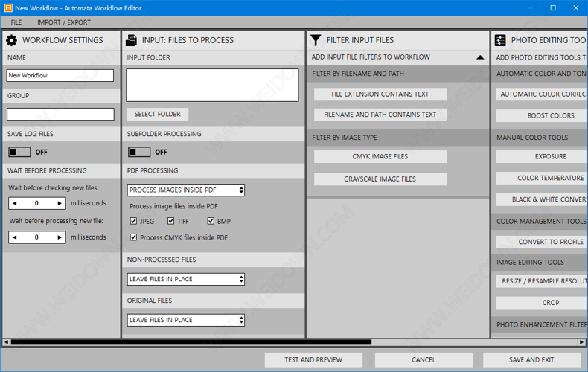Increase wait before processing new file value
The image size is (588, 372).
pos(60,237)
